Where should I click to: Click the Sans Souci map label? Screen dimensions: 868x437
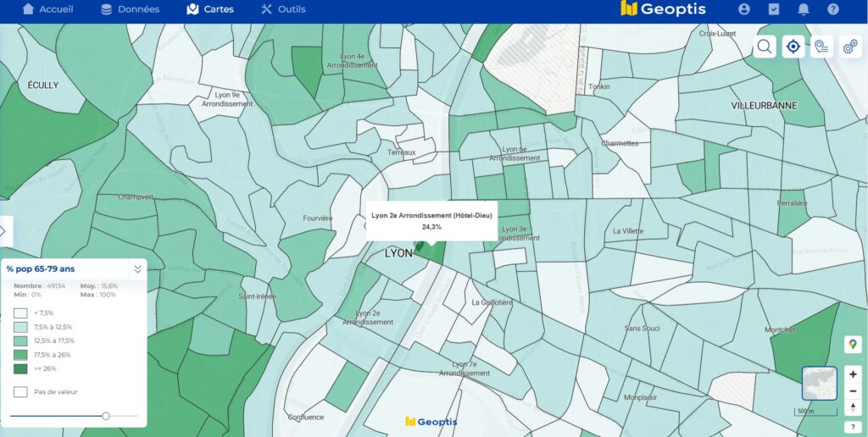[643, 328]
